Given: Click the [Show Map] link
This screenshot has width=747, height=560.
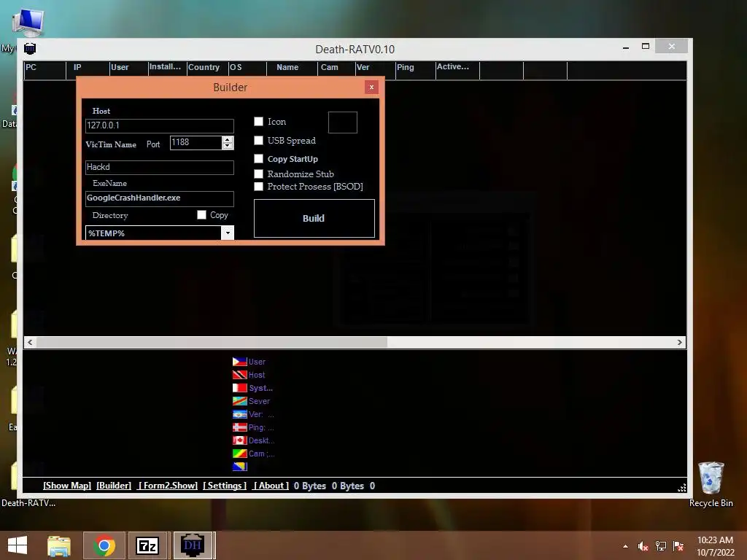Looking at the screenshot, I should (66, 486).
